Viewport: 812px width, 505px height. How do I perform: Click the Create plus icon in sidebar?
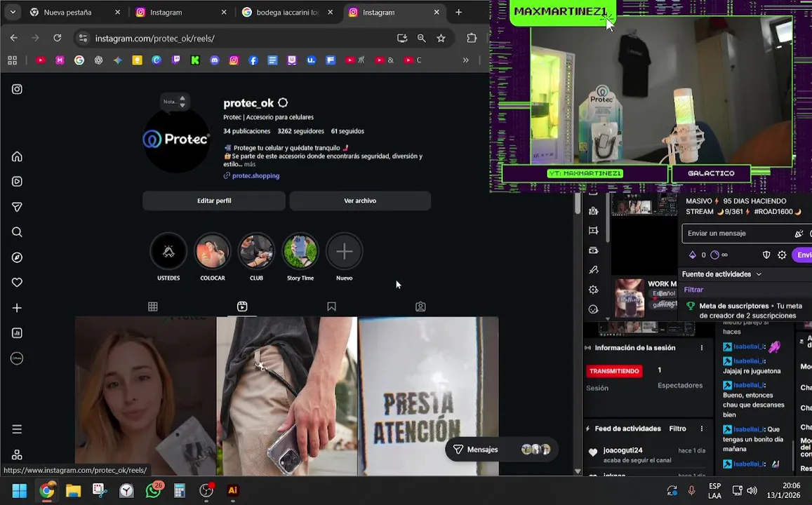pos(17,308)
